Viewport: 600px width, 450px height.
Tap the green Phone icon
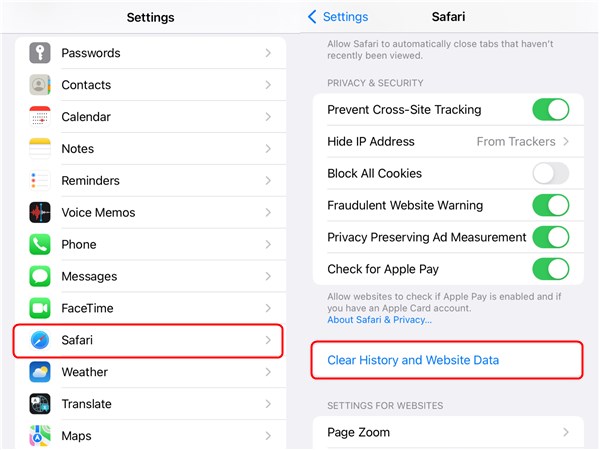click(40, 244)
